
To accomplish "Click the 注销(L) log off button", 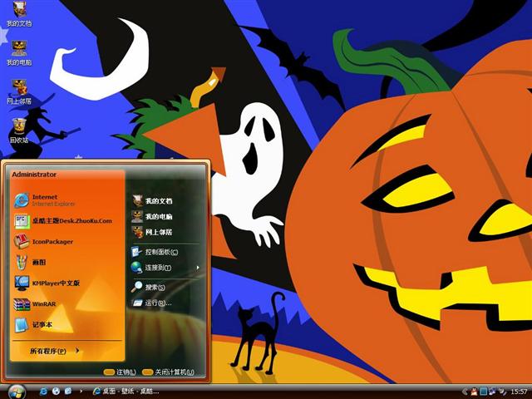I will (x=120, y=372).
